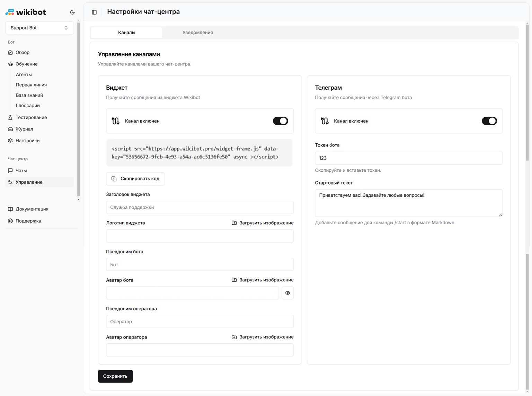Click the Сохранить button

click(115, 376)
